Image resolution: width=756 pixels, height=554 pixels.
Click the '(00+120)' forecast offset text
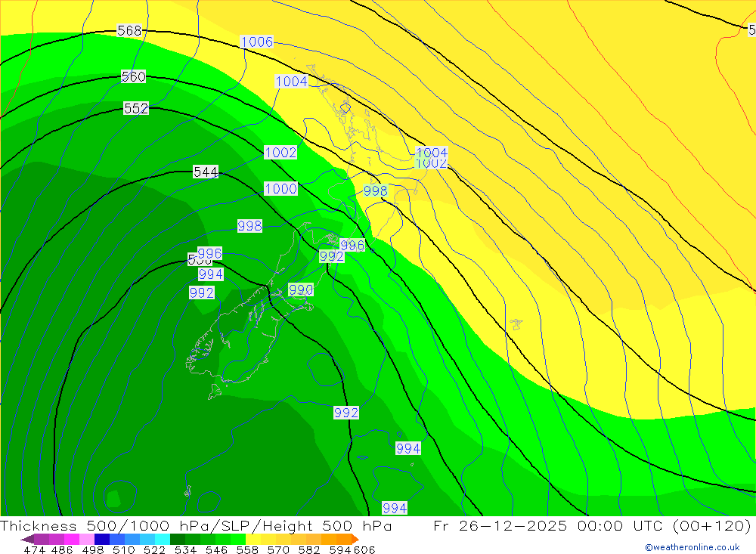click(x=711, y=526)
